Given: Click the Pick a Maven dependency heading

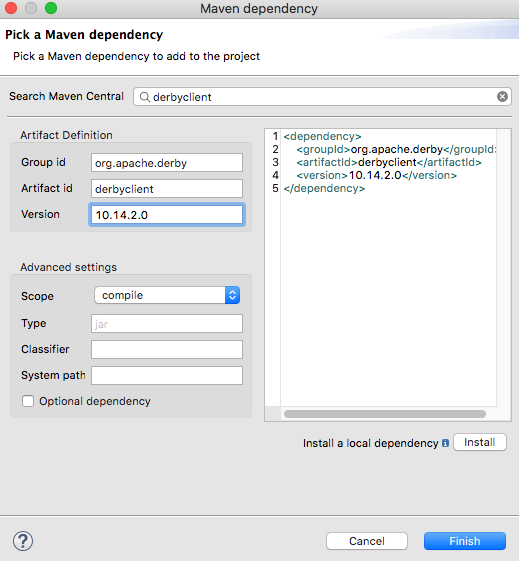Looking at the screenshot, I should [x=84, y=35].
